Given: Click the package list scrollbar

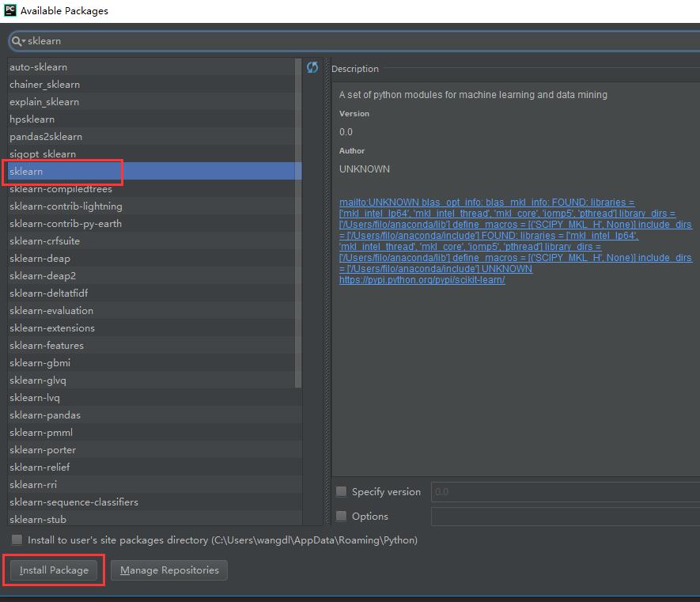Looking at the screenshot, I should pos(298,223).
